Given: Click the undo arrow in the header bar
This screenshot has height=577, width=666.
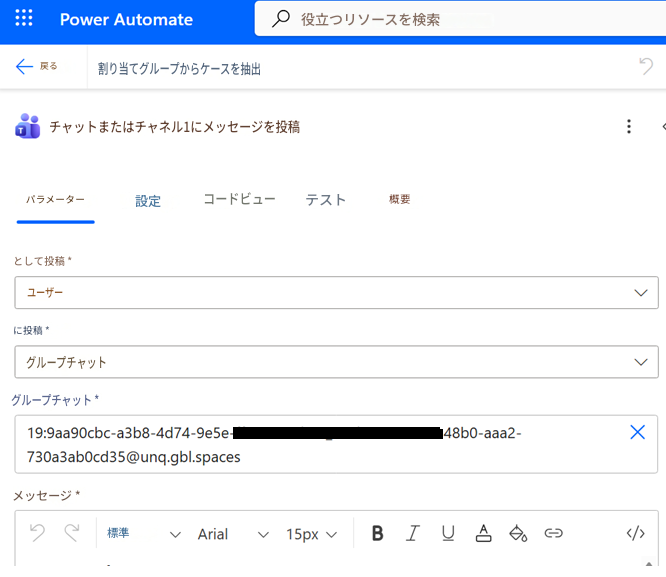Looking at the screenshot, I should (646, 66).
